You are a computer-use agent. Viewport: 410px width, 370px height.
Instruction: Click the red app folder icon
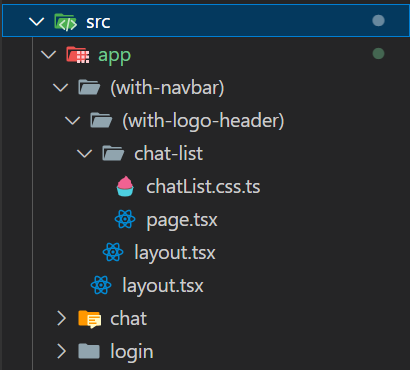coord(78,55)
